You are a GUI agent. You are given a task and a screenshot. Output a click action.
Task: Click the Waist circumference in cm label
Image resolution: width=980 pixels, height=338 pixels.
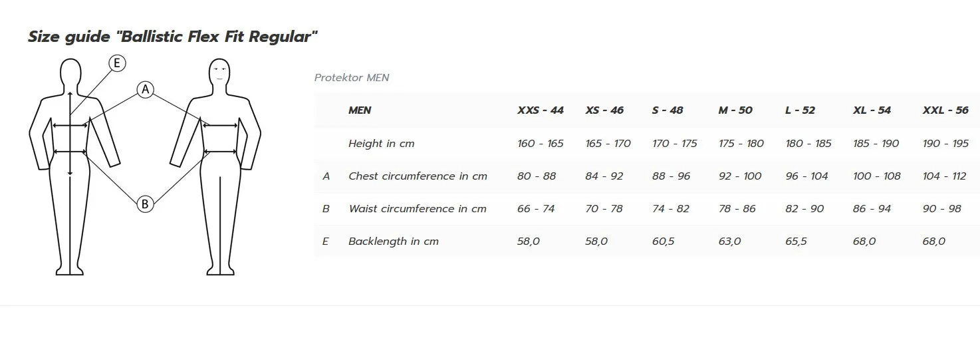pyautogui.click(x=418, y=209)
